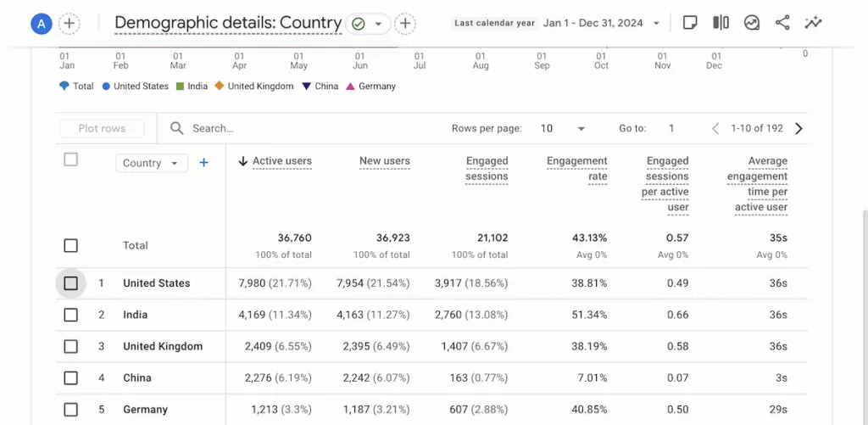This screenshot has width=868, height=425.
Task: Click the search magnifier icon
Action: (x=176, y=129)
